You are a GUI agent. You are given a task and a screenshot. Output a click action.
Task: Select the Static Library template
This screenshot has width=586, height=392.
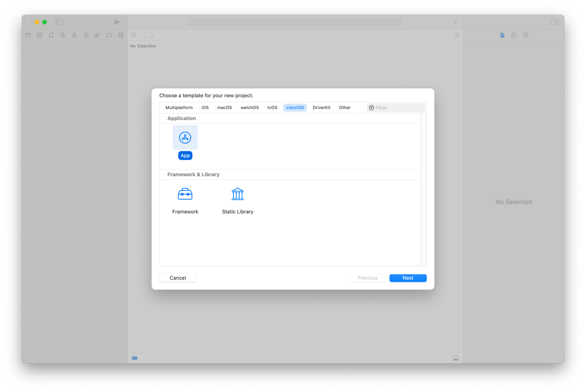(237, 193)
